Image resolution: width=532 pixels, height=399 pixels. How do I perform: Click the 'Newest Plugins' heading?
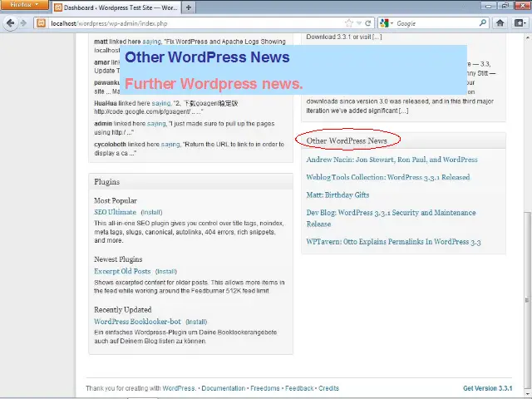118,259
